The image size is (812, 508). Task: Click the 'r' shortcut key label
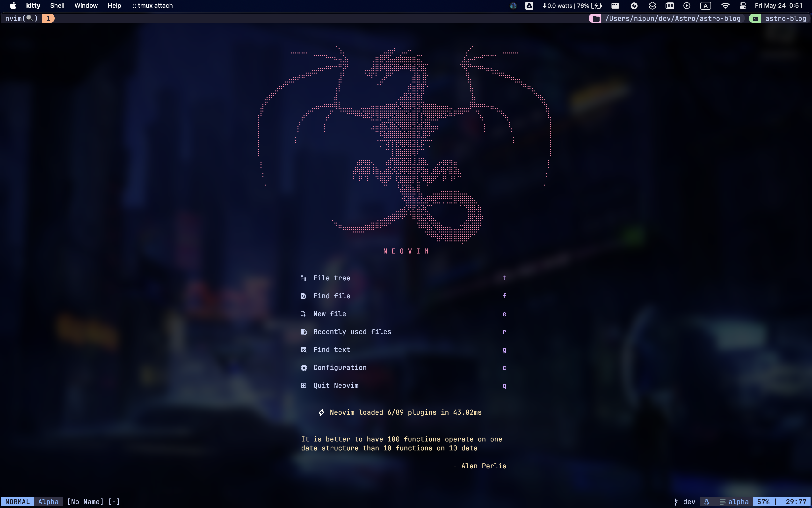pyautogui.click(x=504, y=332)
